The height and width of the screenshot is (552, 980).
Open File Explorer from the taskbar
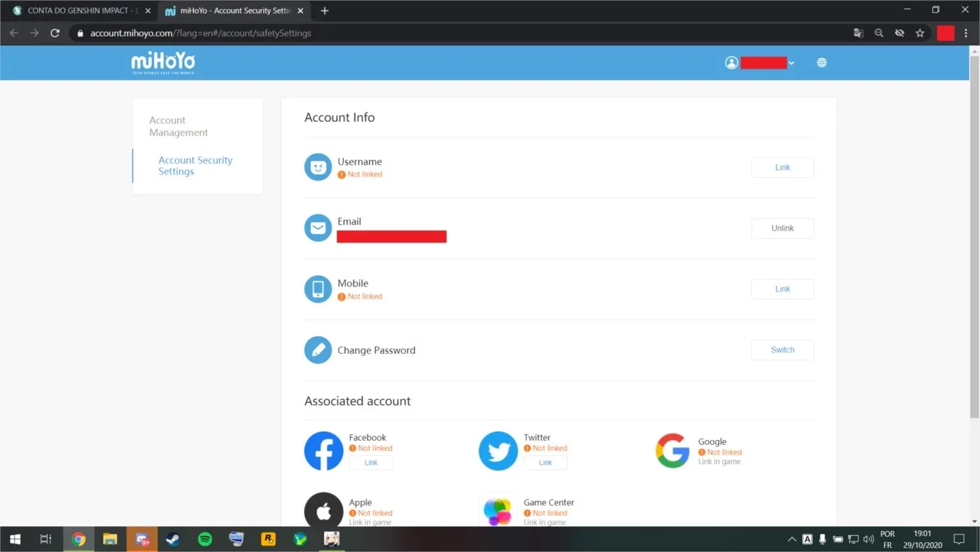110,539
